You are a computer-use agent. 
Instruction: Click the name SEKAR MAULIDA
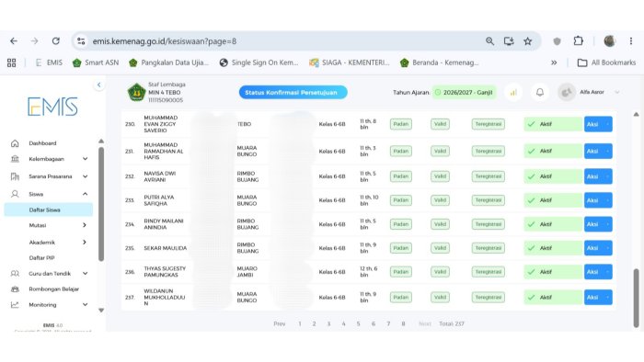[x=165, y=248]
